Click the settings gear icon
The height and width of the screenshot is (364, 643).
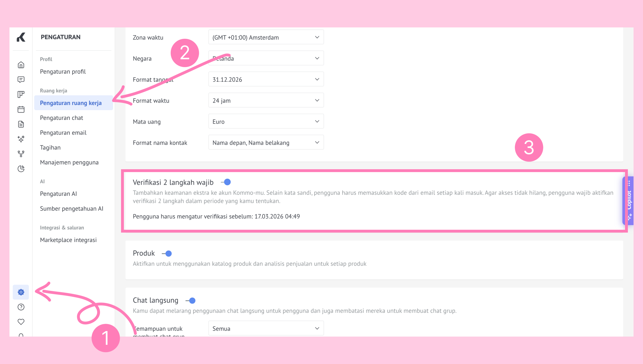pos(21,292)
